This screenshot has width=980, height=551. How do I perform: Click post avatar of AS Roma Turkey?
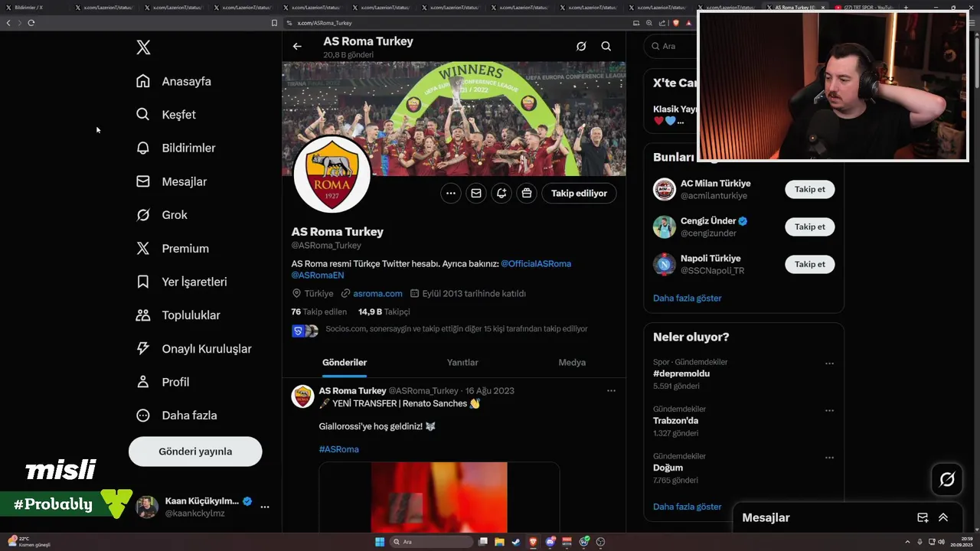click(x=303, y=396)
